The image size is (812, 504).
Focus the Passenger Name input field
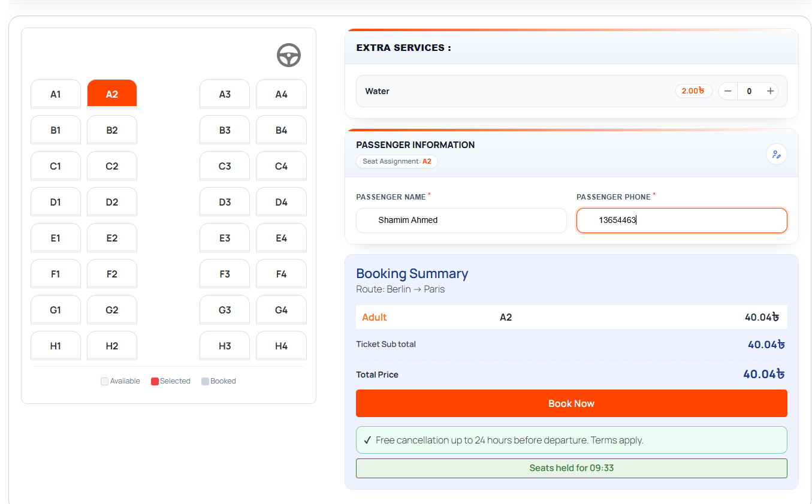click(x=461, y=221)
